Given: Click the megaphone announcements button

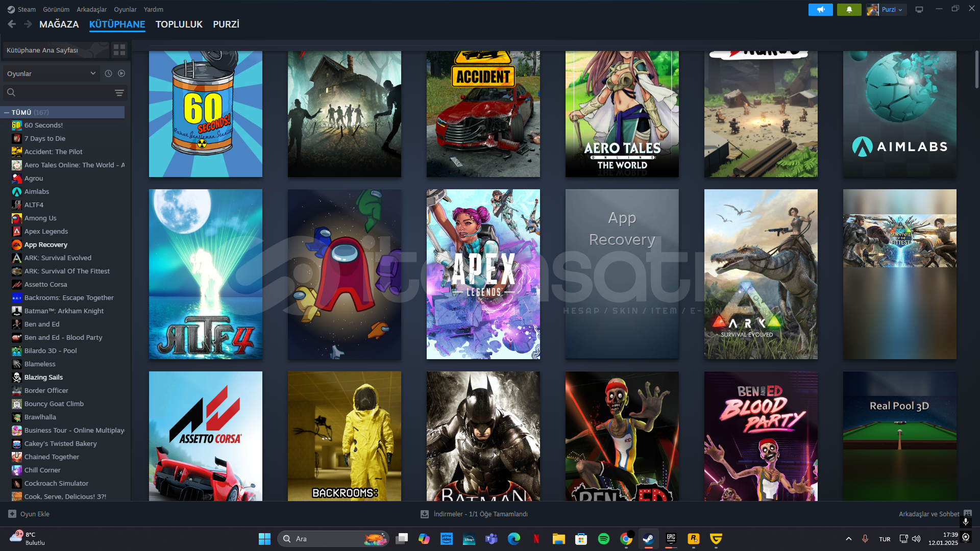Looking at the screenshot, I should [x=820, y=9].
